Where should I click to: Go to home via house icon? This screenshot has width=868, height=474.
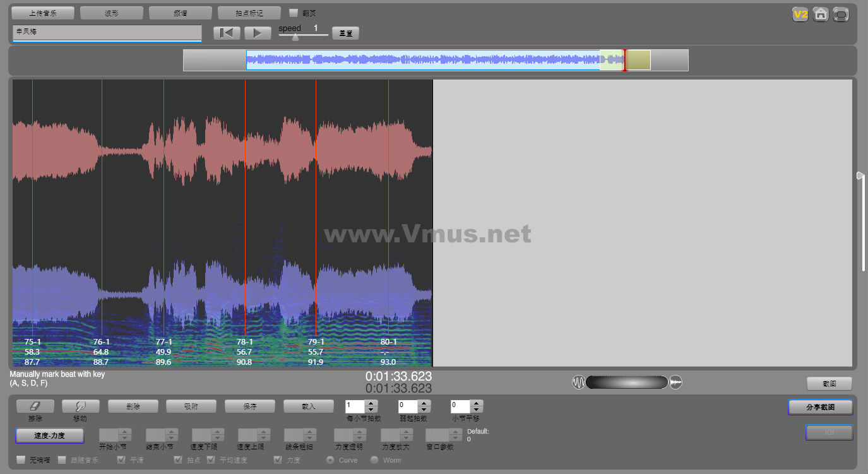point(821,14)
